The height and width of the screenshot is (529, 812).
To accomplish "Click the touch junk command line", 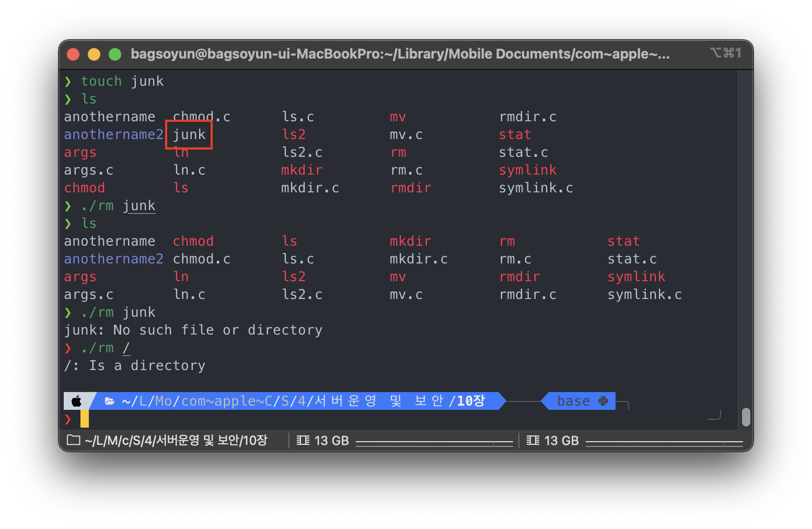I will [x=122, y=81].
